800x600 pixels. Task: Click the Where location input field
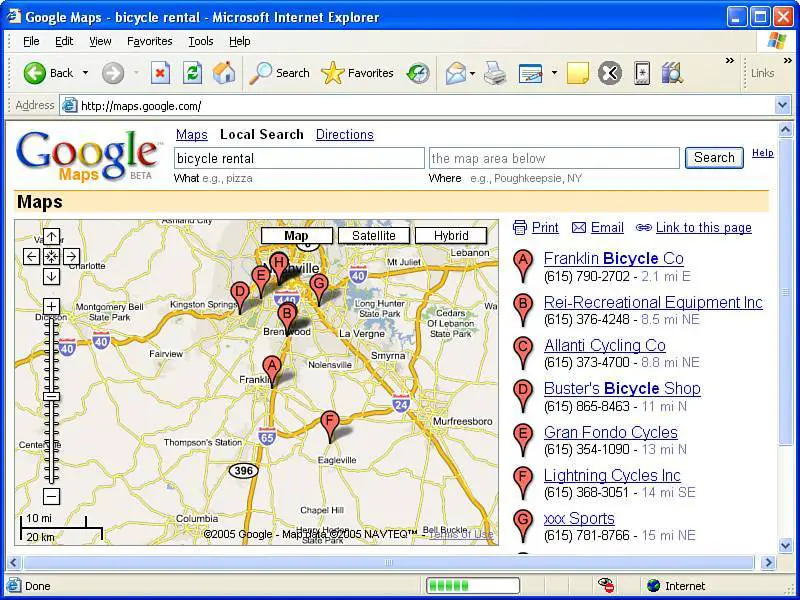point(554,158)
